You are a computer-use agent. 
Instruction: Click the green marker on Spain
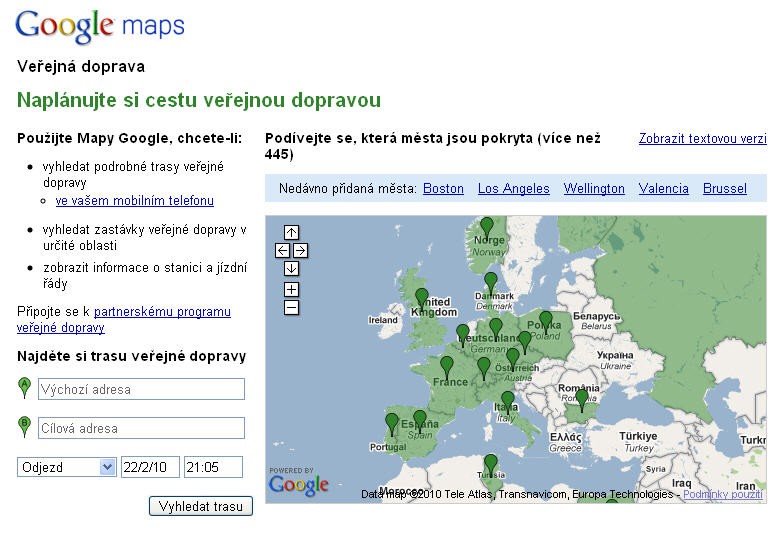click(x=420, y=421)
